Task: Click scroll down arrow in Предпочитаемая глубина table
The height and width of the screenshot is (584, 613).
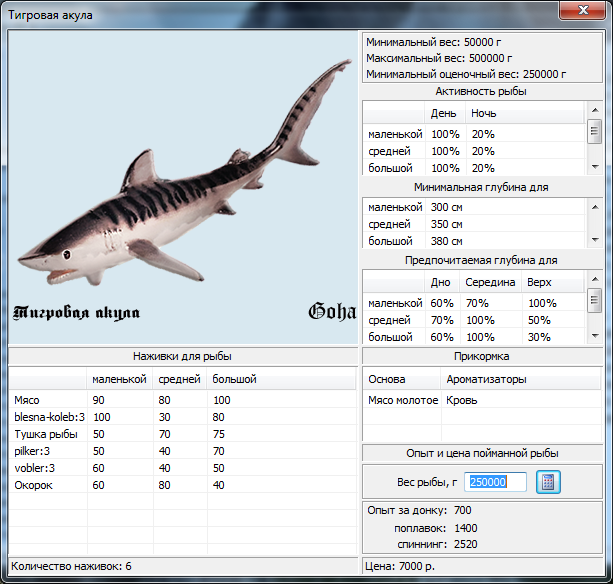Action: pos(595,337)
